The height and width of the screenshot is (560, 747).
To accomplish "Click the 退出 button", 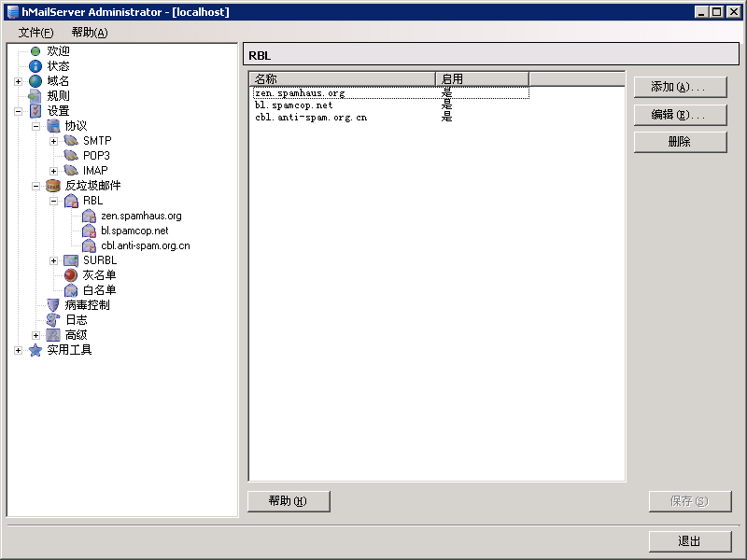I will click(x=690, y=541).
